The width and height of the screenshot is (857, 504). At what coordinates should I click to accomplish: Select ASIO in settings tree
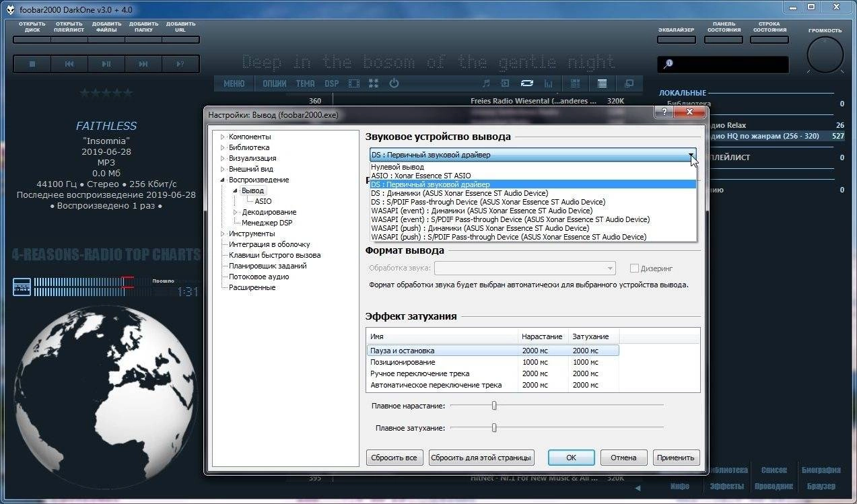[x=263, y=201]
